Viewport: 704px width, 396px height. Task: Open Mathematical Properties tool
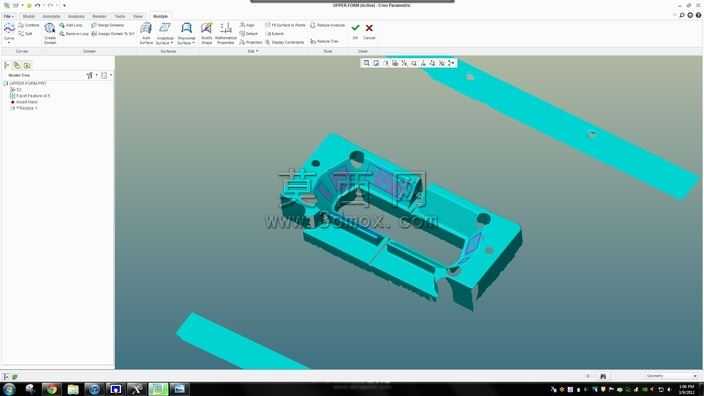pyautogui.click(x=226, y=33)
